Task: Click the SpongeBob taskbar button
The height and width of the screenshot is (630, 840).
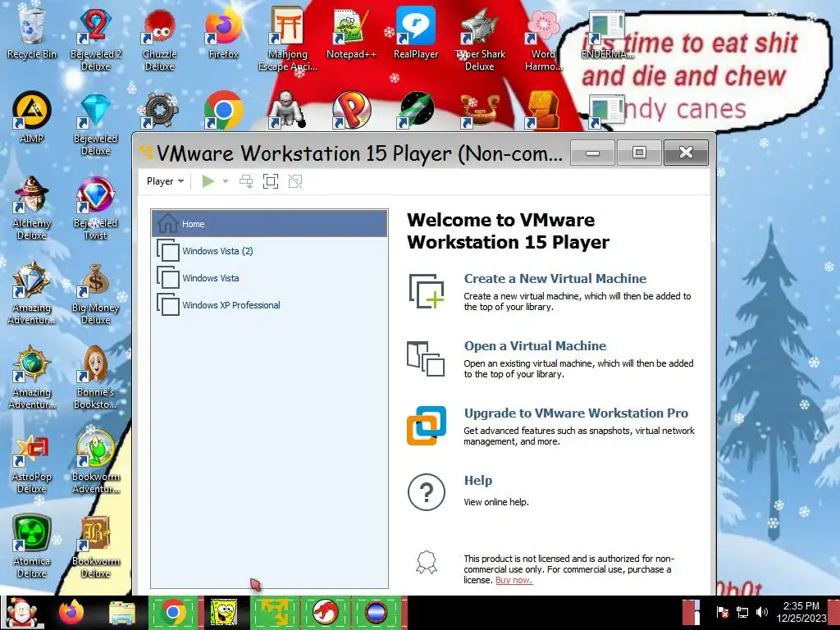Action: point(224,612)
